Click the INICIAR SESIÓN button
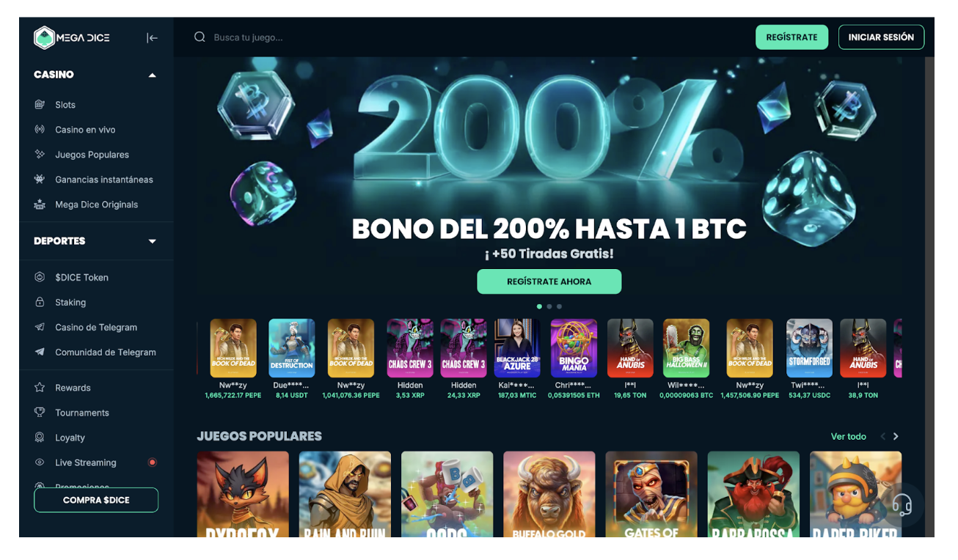958x560 pixels. coord(881,37)
